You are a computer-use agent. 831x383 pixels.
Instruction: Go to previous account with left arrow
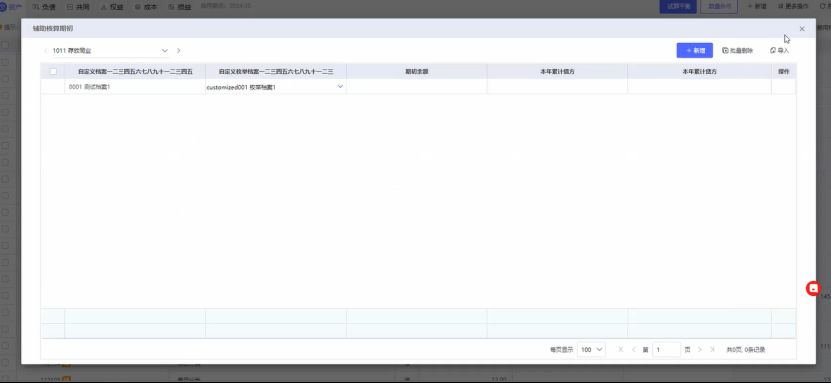pyautogui.click(x=46, y=51)
